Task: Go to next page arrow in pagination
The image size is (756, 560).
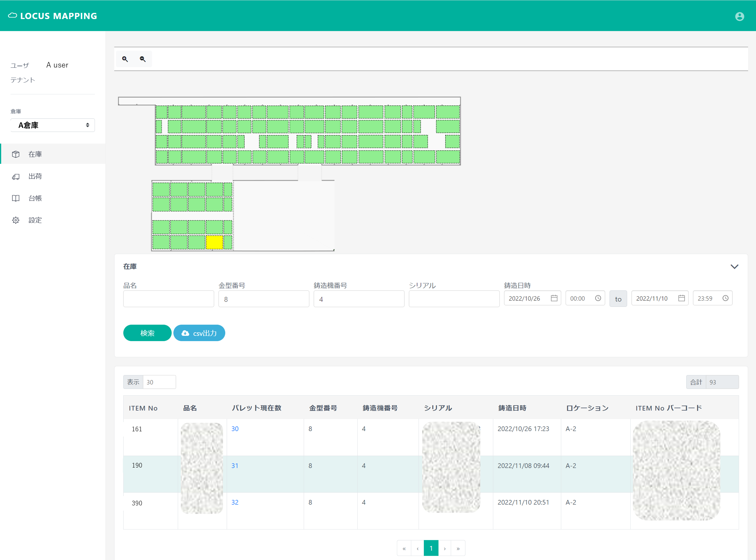Action: [x=445, y=548]
